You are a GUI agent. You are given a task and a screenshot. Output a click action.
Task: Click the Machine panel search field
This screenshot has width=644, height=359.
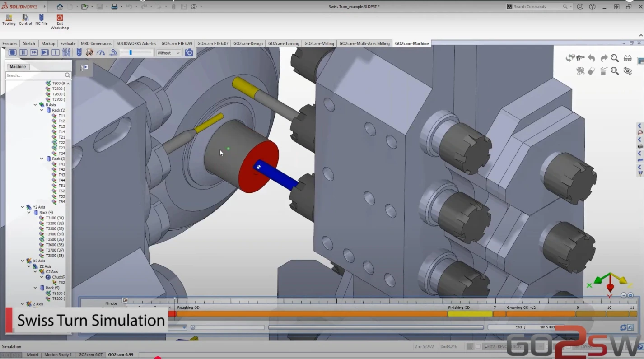coord(35,75)
